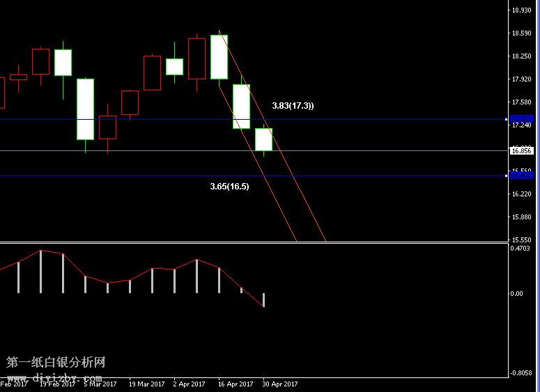Click the 15.880 price axis label

coord(521,217)
